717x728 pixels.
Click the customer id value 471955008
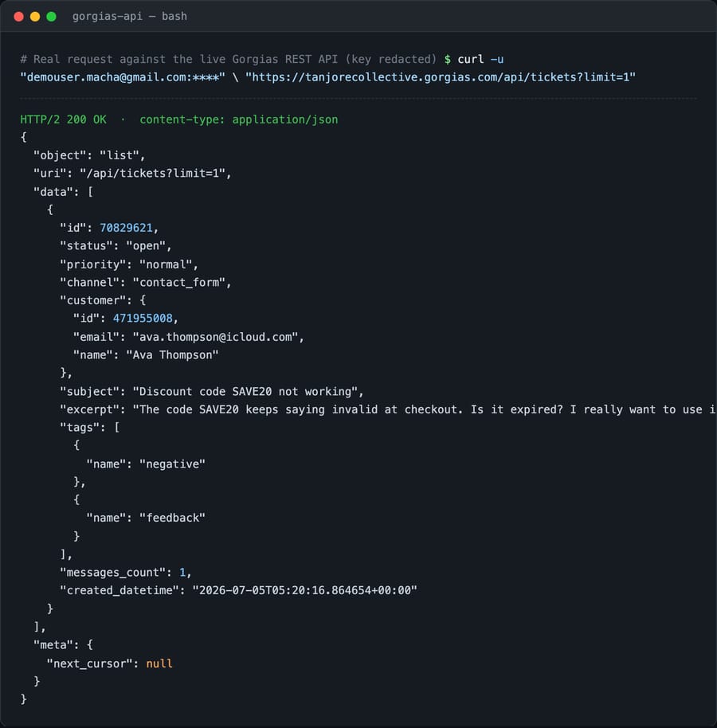(143, 319)
